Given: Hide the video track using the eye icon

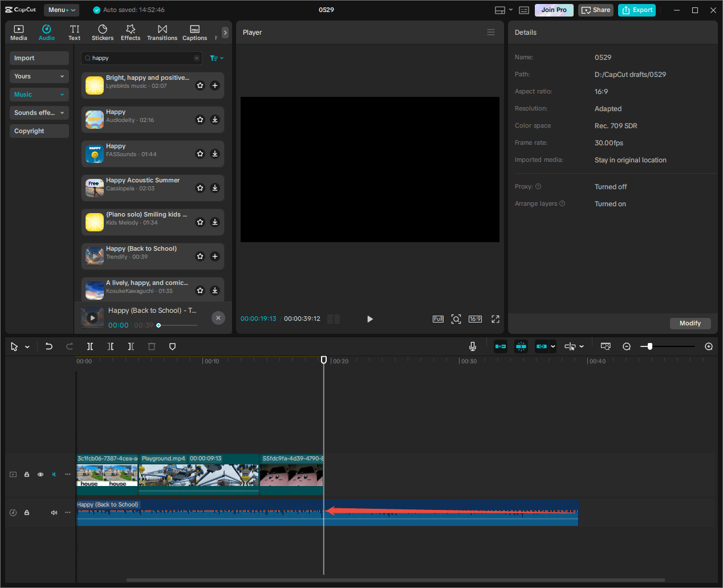Looking at the screenshot, I should click(40, 474).
